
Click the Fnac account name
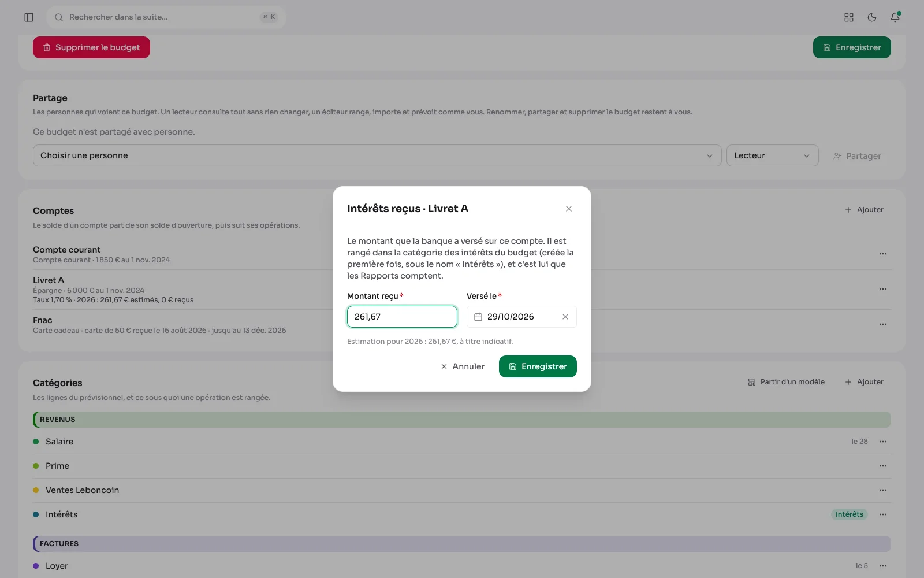(x=43, y=320)
